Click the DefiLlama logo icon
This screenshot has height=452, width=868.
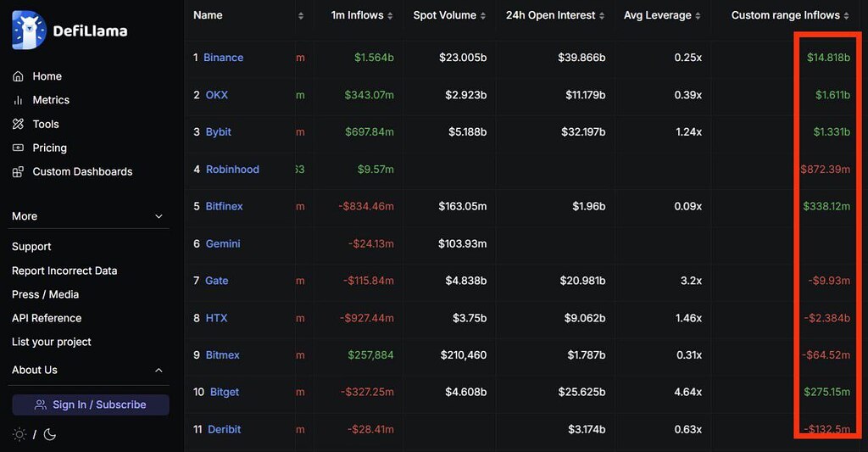click(29, 31)
